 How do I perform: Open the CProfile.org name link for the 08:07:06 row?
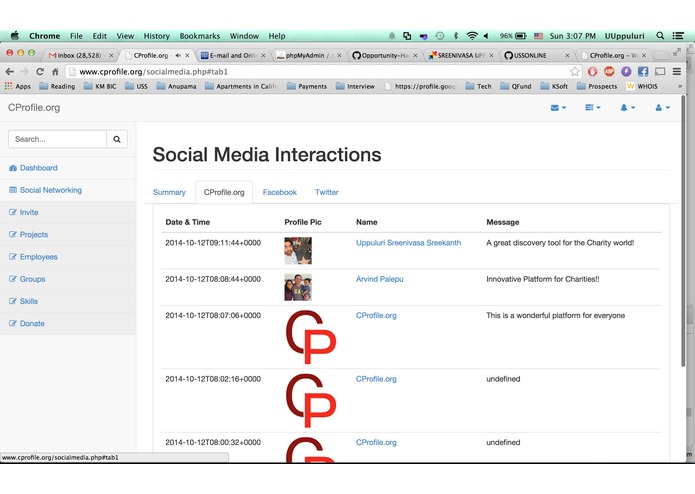(376, 315)
